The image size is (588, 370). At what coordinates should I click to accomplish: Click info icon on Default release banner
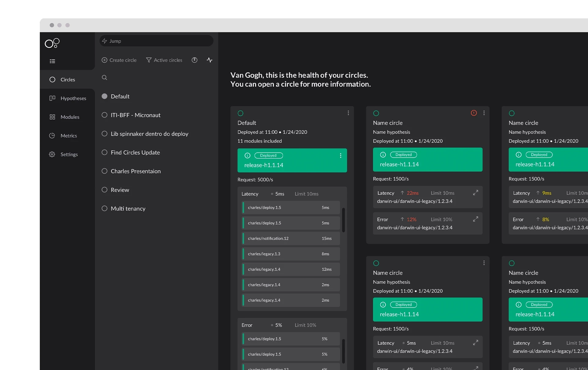point(247,155)
